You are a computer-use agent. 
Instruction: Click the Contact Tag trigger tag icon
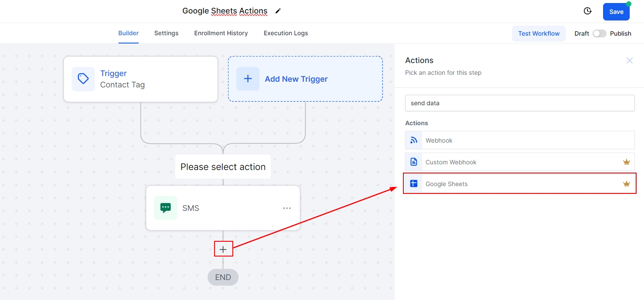[83, 79]
